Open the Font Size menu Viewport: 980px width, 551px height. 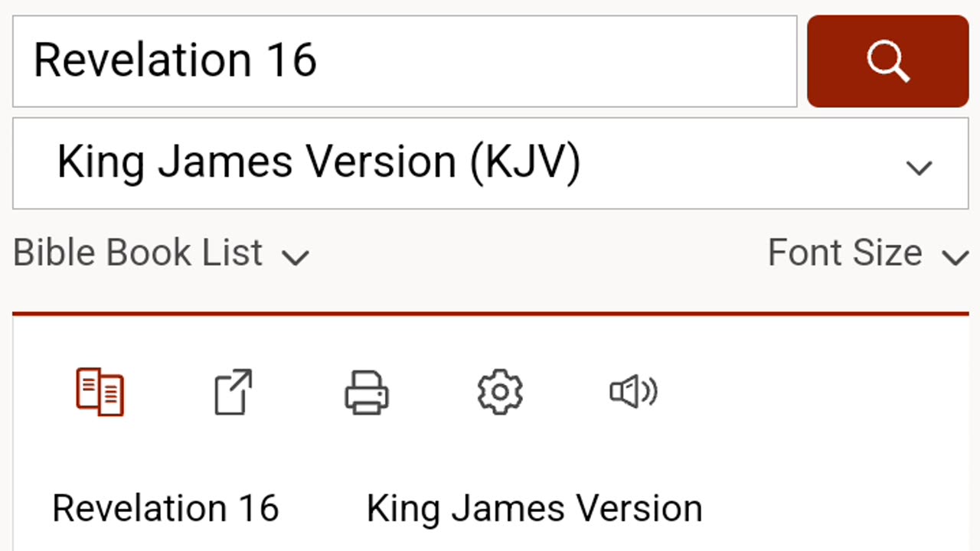tap(867, 253)
